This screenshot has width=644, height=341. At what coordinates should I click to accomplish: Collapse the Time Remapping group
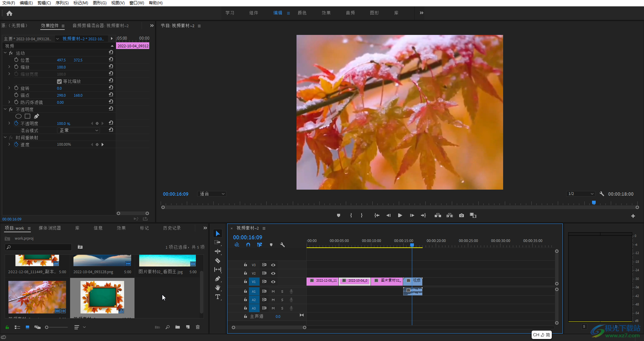coord(5,138)
